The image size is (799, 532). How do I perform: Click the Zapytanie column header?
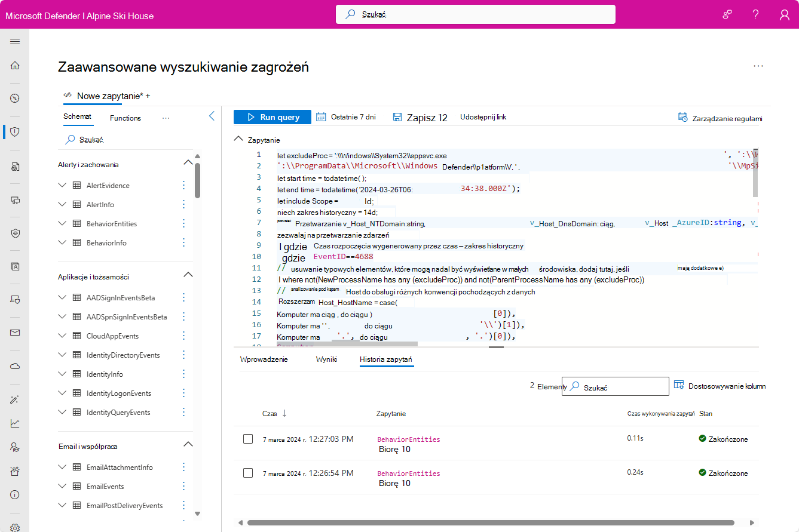click(391, 413)
